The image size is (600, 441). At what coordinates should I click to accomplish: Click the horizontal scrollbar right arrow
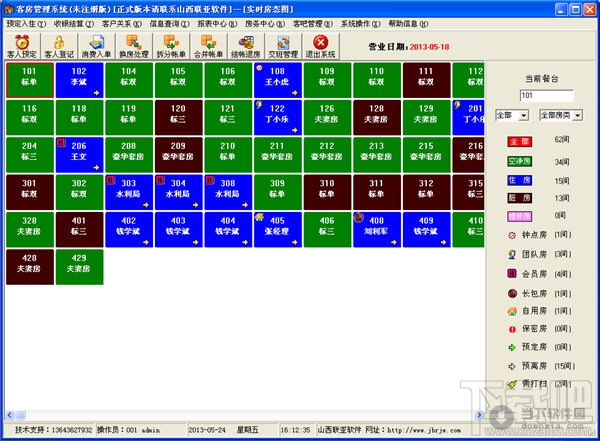[479, 415]
